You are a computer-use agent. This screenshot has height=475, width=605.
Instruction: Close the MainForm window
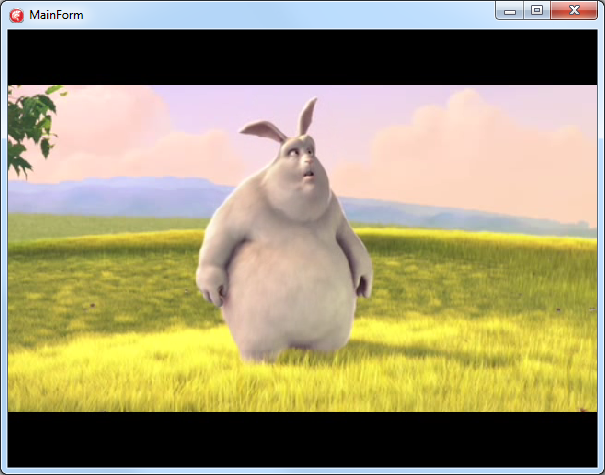[x=574, y=10]
